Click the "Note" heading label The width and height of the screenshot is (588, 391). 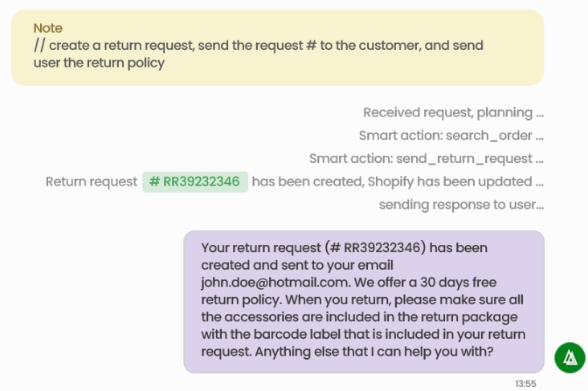tap(48, 28)
